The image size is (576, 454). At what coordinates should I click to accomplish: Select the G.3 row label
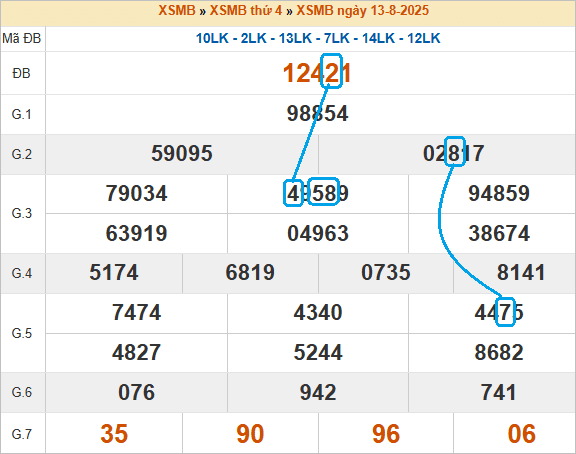pos(22,213)
